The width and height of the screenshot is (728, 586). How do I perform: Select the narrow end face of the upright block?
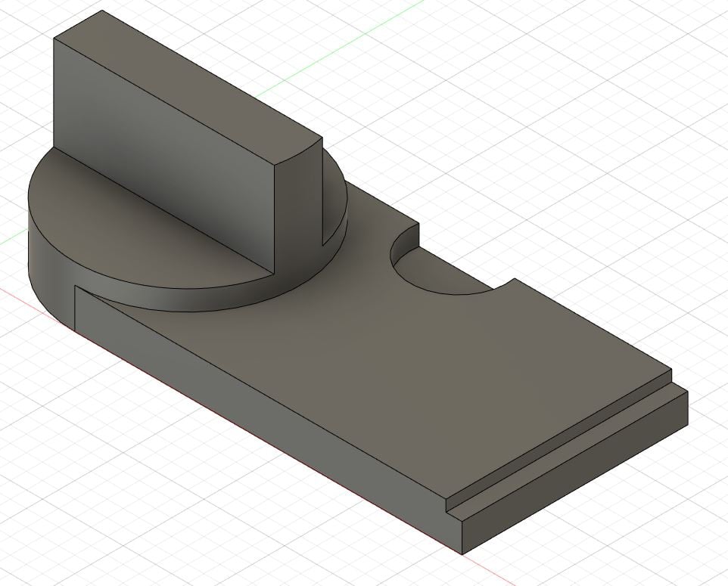298,204
